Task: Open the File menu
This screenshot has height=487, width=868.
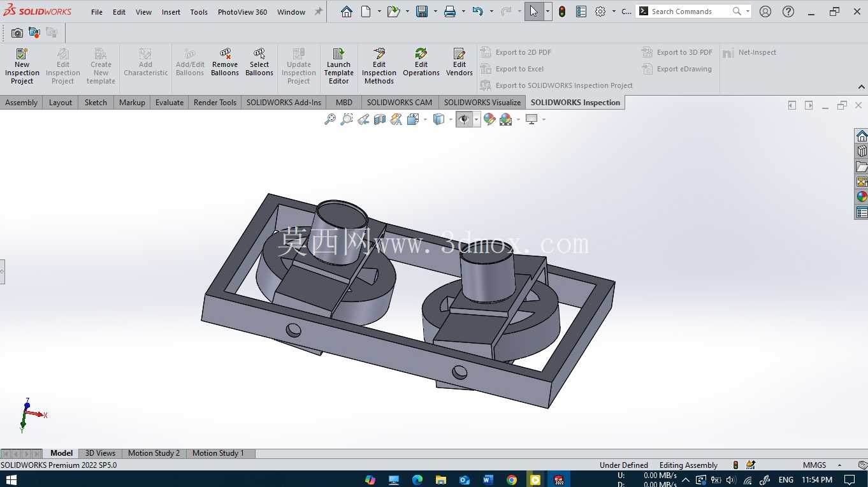Action: coord(97,12)
